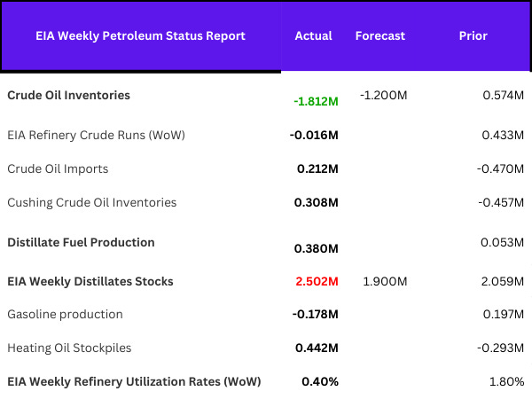The height and width of the screenshot is (399, 532).
Task: Click the 'Heating Oil Stockpiles' label
Action: click(x=69, y=348)
